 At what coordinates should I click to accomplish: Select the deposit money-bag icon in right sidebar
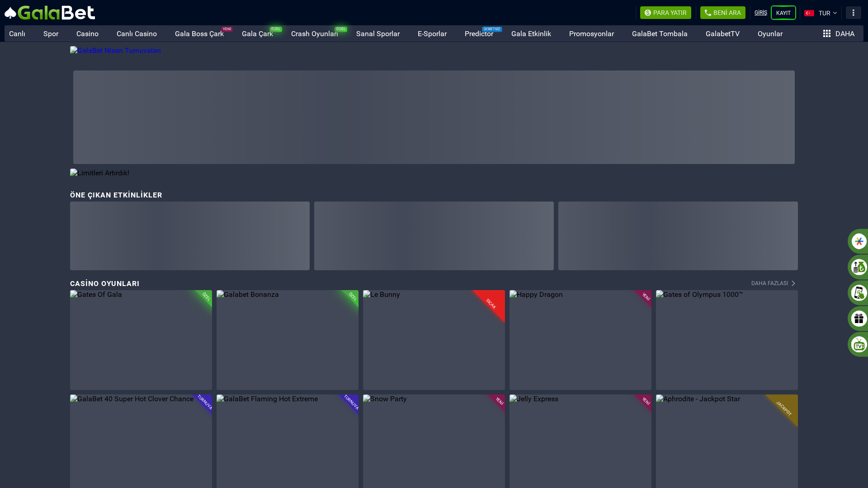tap(859, 267)
